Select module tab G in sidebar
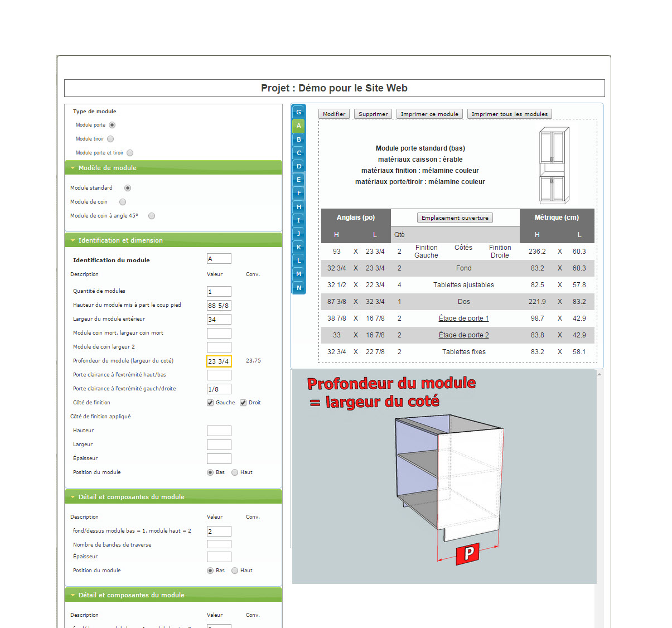 (x=298, y=112)
